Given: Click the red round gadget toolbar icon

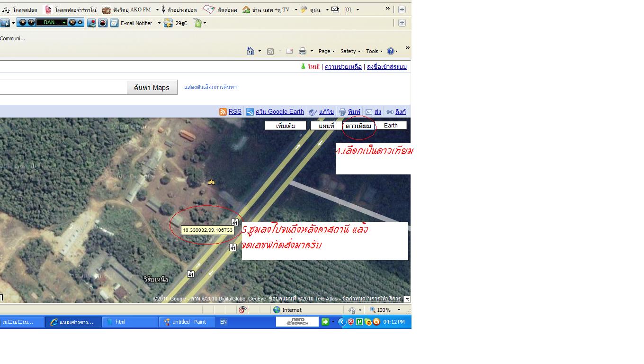Looking at the screenshot, I should pyautogui.click(x=103, y=23).
